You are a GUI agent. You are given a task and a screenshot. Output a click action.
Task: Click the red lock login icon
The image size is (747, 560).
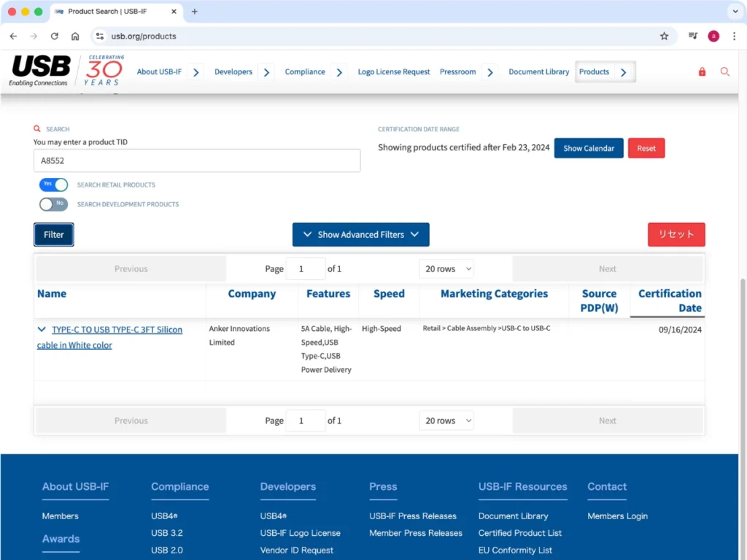[702, 71]
